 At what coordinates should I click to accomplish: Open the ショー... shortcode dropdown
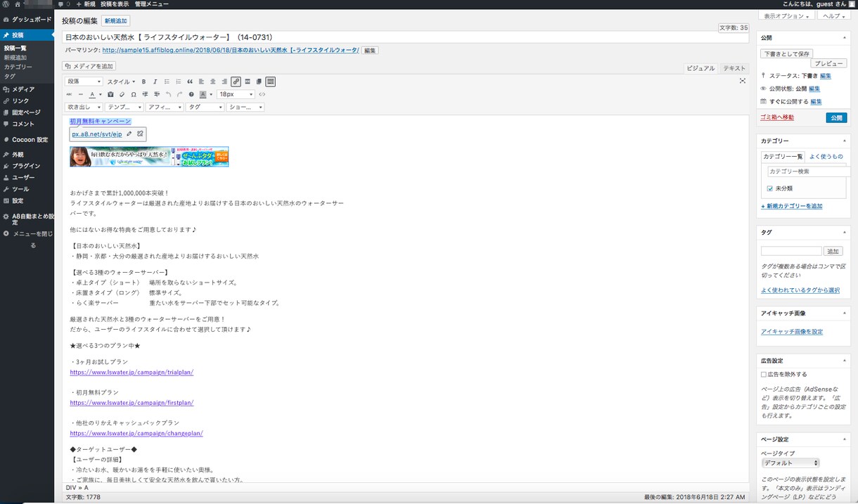(x=245, y=107)
